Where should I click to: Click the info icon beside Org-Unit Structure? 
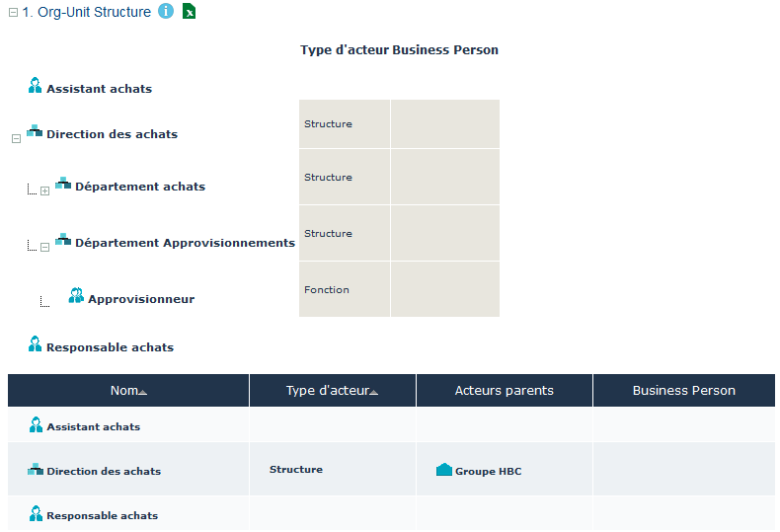coord(166,12)
